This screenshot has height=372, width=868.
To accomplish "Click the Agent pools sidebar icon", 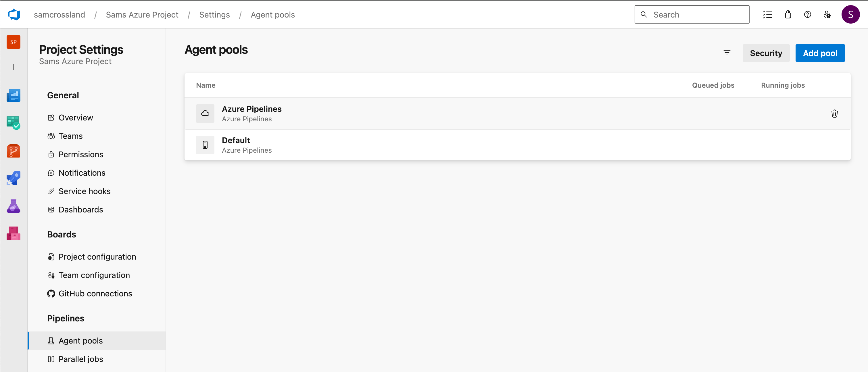I will (50, 340).
